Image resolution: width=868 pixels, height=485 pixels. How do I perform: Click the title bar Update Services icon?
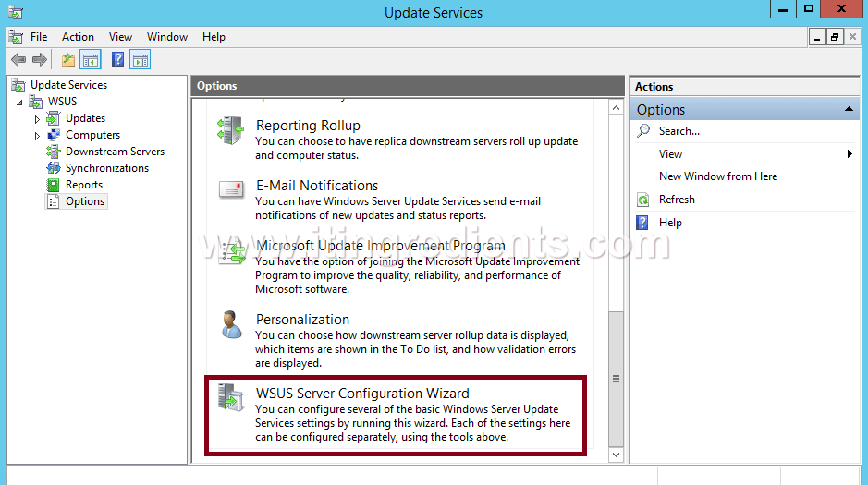[x=16, y=12]
